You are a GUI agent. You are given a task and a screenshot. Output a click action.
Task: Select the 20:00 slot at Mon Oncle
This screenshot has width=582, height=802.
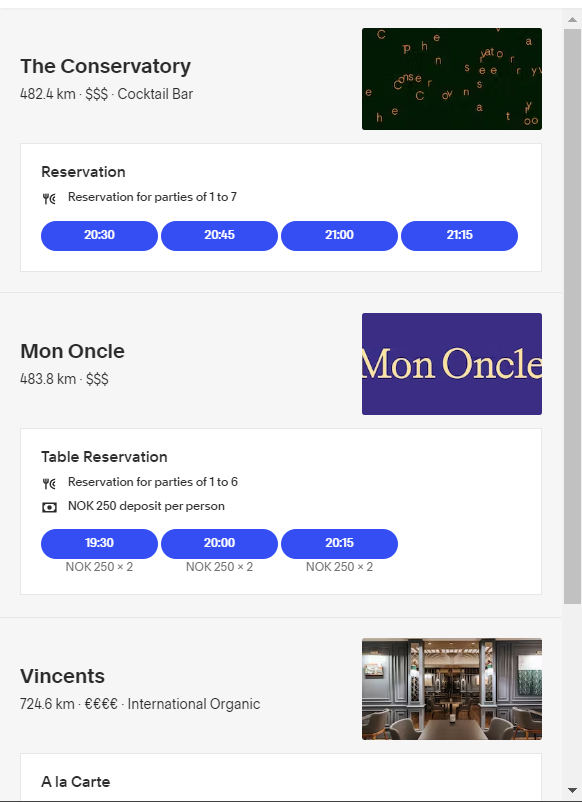coord(219,544)
